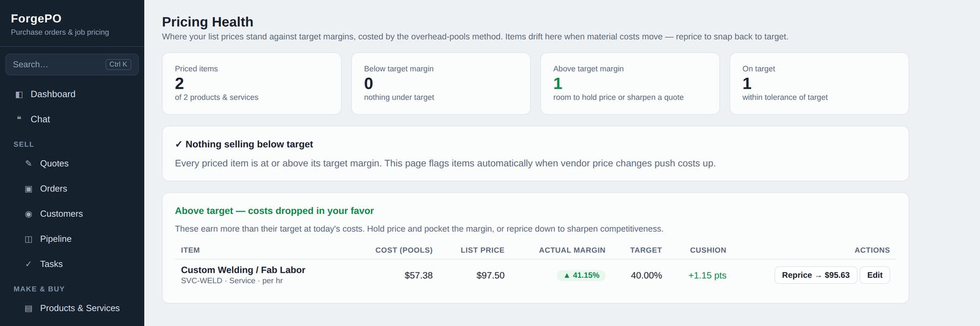Click the SVC-WELD · Service · per hr subtitle
Screen dimensions: 980x326
pos(232,281)
